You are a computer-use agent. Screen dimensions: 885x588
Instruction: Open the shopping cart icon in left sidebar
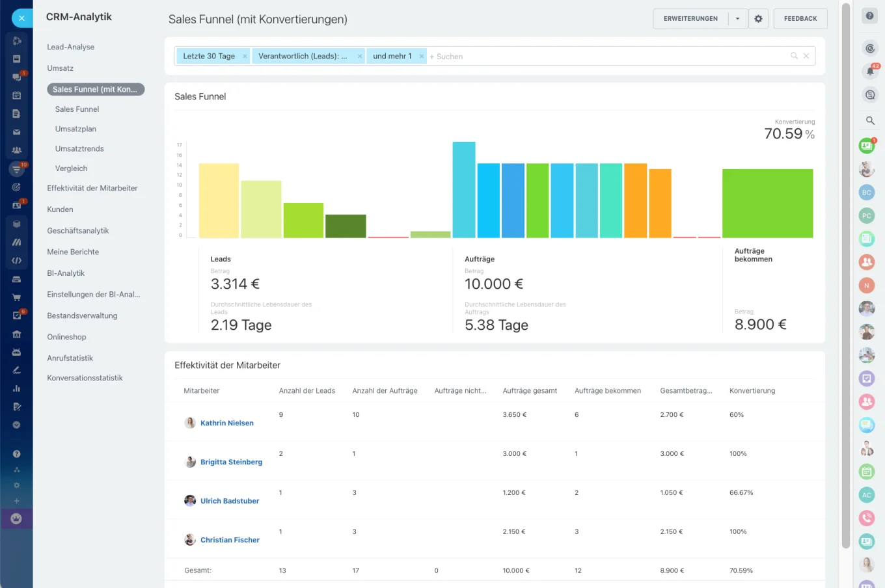17,297
